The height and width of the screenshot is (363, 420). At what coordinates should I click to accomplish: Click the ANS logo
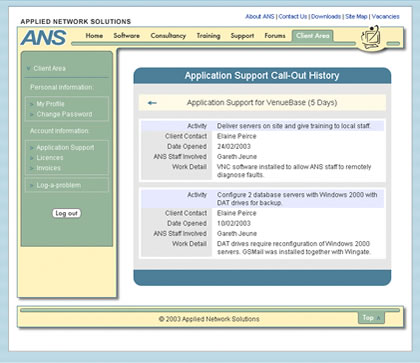point(43,38)
